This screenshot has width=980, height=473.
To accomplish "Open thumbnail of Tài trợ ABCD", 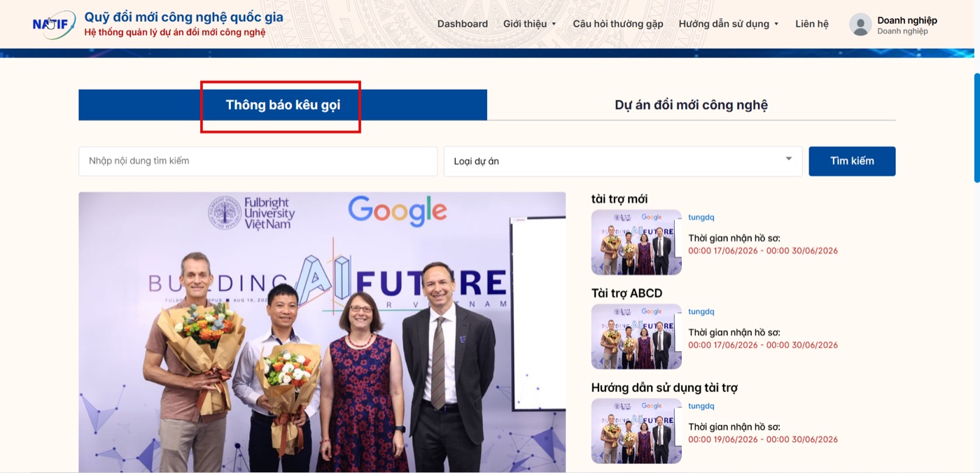I will pyautogui.click(x=636, y=337).
